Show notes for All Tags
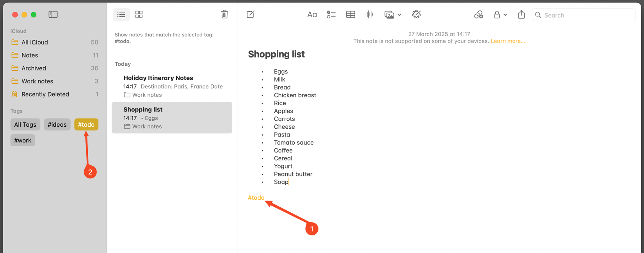 coord(25,124)
